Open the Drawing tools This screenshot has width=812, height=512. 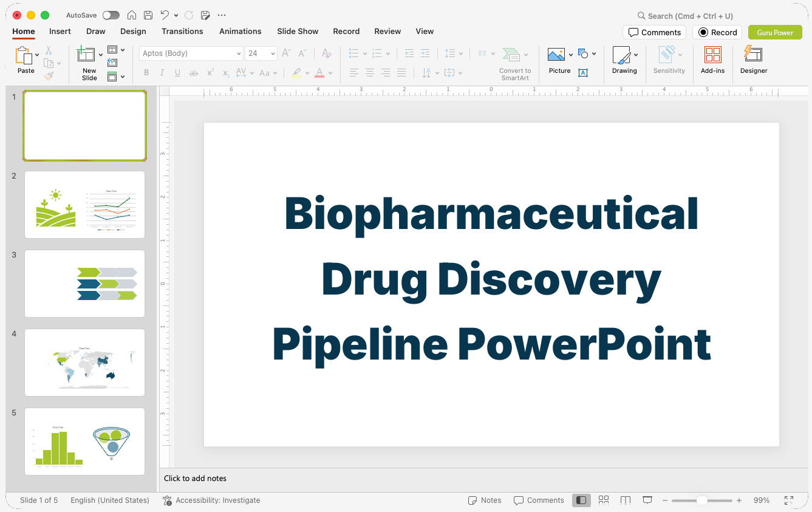pyautogui.click(x=624, y=60)
